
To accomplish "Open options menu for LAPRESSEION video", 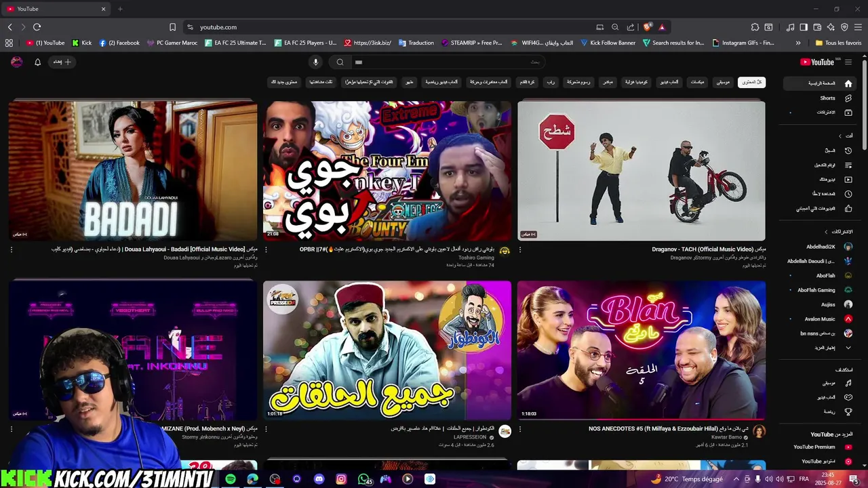I will pos(266,429).
